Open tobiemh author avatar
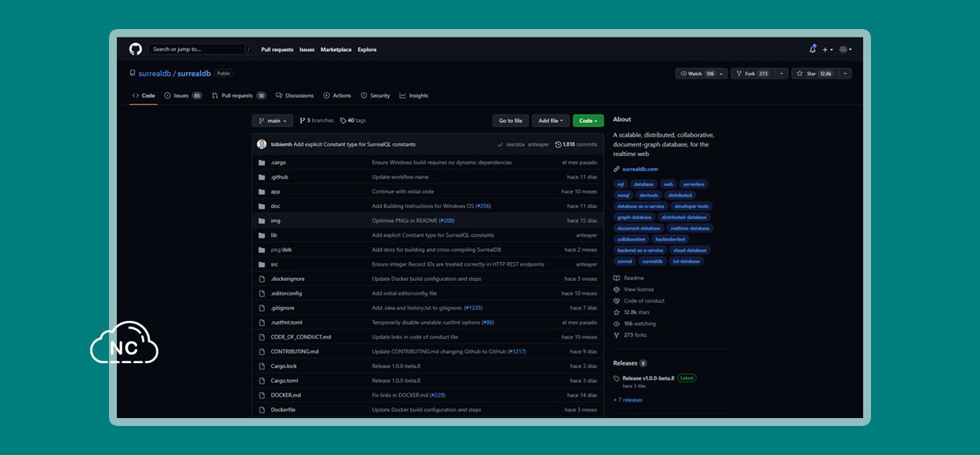980x455 pixels. point(262,144)
